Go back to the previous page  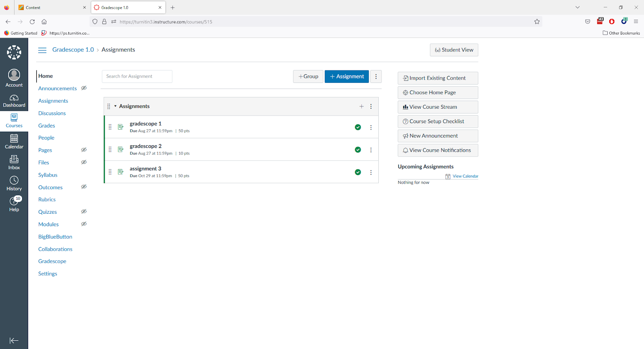8,22
